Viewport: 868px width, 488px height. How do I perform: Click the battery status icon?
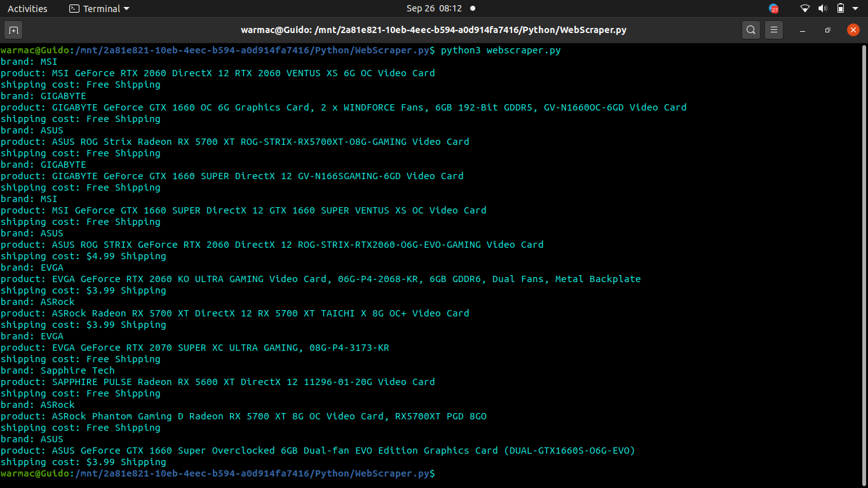840,9
